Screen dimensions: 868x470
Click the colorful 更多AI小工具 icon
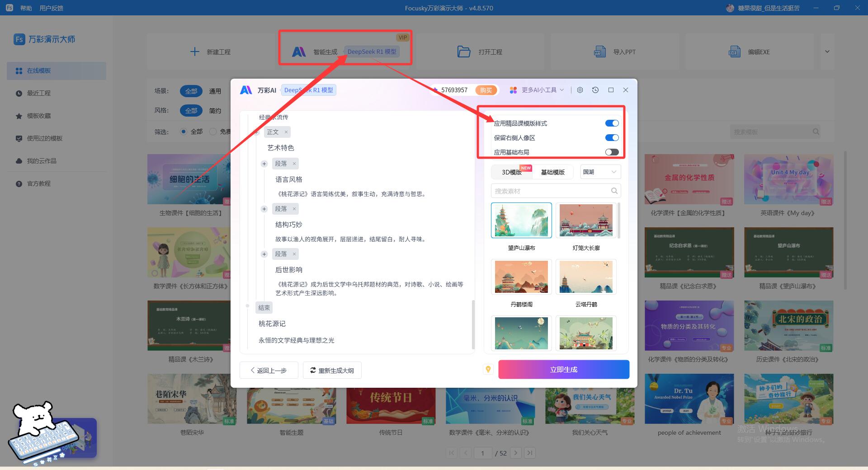[x=513, y=90]
